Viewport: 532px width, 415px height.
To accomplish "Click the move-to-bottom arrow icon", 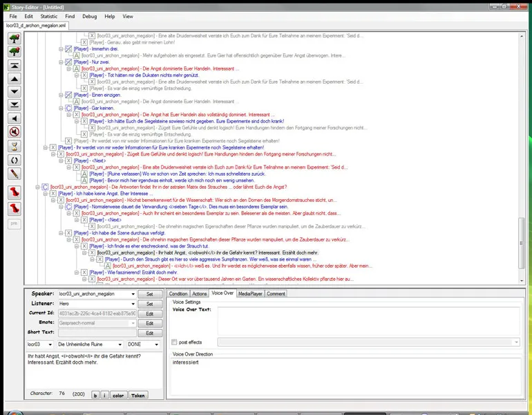I will 13,105.
